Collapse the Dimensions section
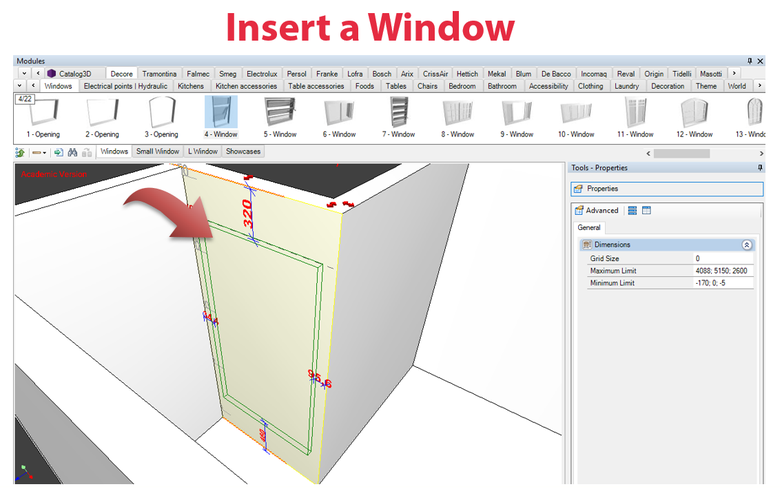Viewport: 782px width, 489px height. tap(746, 244)
